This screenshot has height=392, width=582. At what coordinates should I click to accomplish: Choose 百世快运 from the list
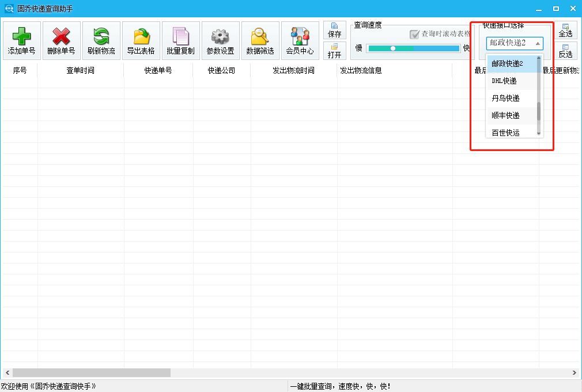point(512,132)
